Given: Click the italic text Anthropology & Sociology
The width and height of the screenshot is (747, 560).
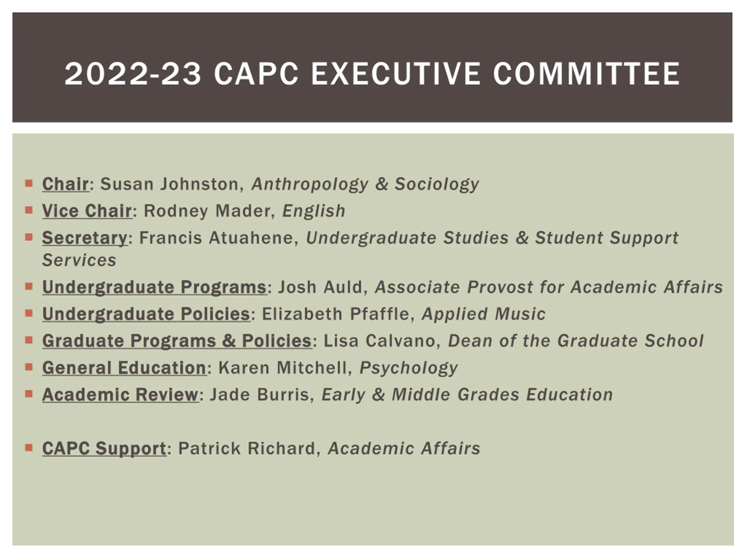Looking at the screenshot, I should 365,185.
